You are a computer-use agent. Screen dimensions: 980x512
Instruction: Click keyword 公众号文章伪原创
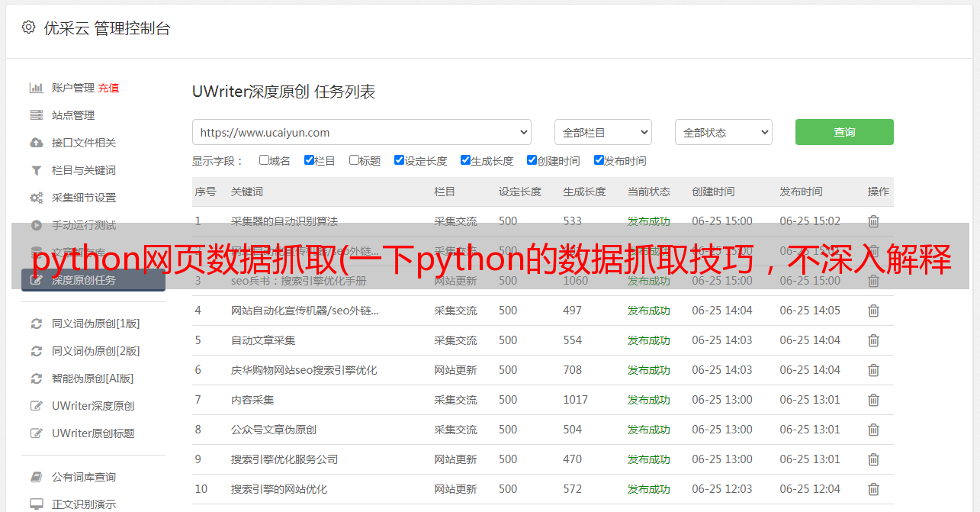coord(274,430)
